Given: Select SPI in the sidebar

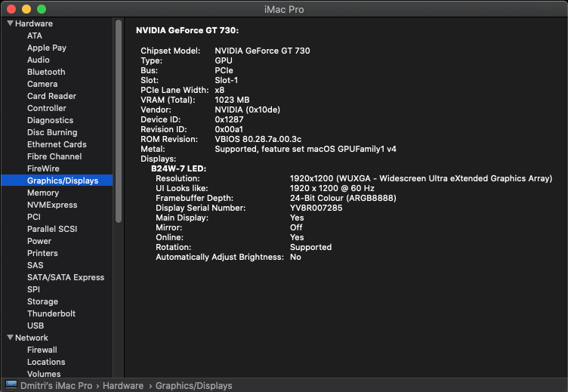Looking at the screenshot, I should click(33, 289).
